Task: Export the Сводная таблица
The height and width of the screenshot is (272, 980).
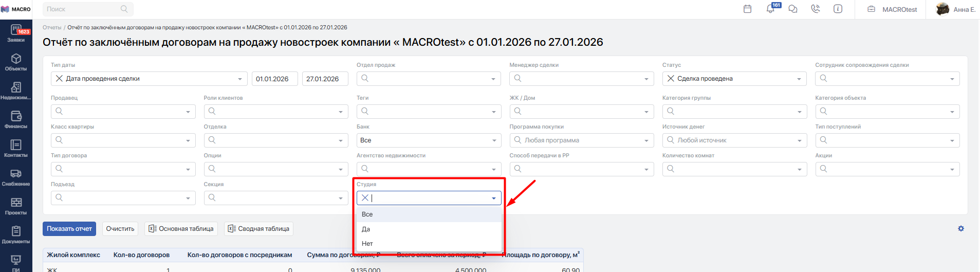Action: pyautogui.click(x=258, y=229)
